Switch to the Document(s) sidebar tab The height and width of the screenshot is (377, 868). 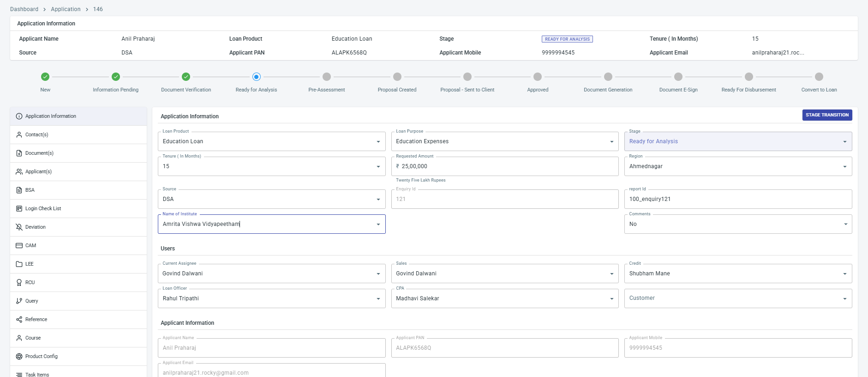point(39,153)
